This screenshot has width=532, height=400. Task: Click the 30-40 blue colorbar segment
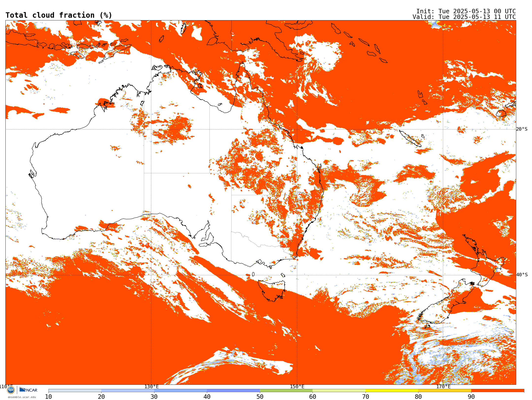click(181, 391)
